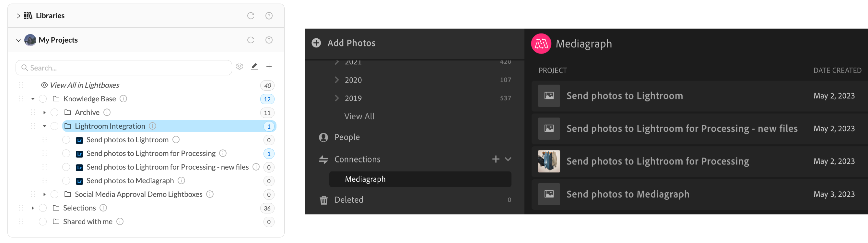The height and width of the screenshot is (243, 868).
Task: Click the View All link below 2019
Action: pyautogui.click(x=359, y=116)
